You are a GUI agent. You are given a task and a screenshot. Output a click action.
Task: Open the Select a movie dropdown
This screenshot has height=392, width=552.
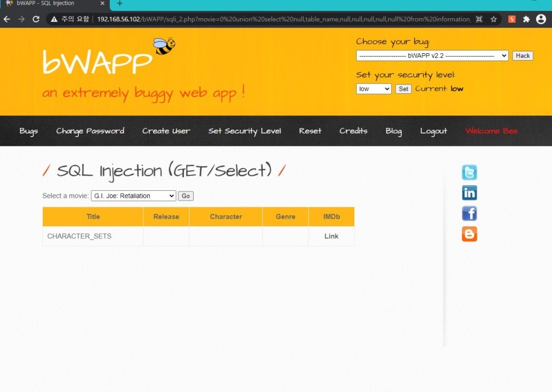(x=133, y=195)
